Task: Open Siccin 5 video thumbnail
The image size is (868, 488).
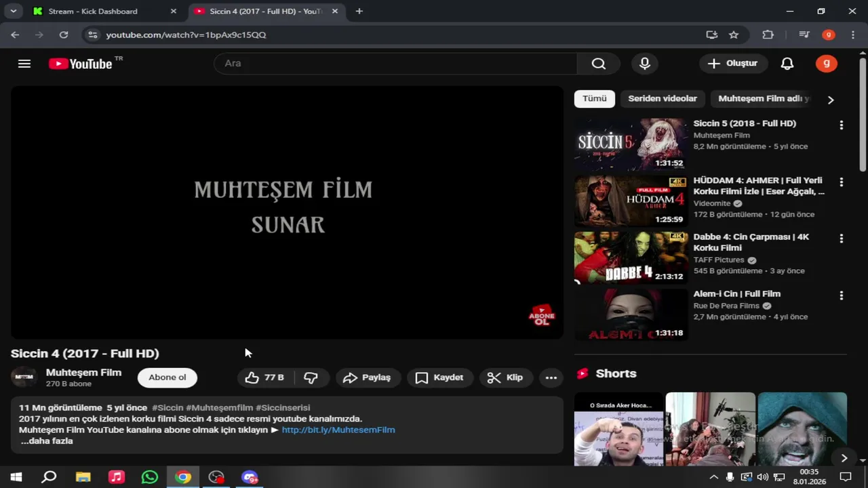Action: tap(631, 144)
